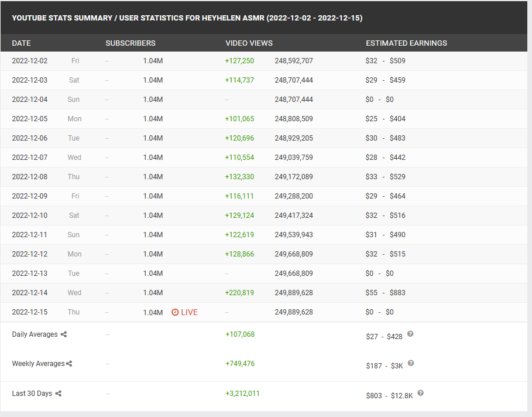This screenshot has height=417, width=532.
Task: Click the date 2022-12-15
Action: coord(30,312)
